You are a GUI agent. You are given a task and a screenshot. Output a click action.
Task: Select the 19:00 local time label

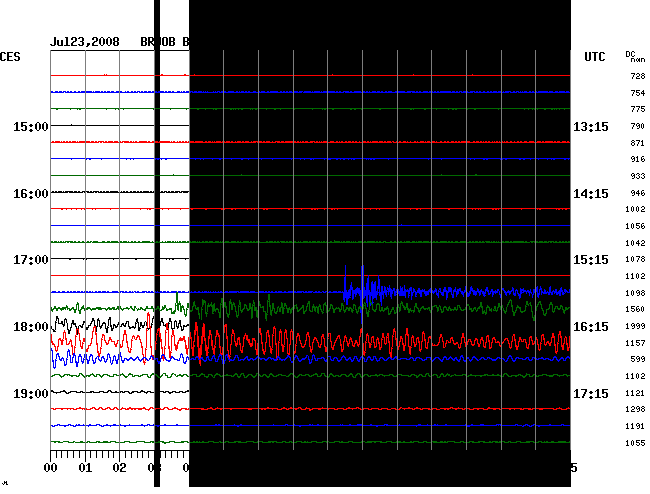[31, 393]
